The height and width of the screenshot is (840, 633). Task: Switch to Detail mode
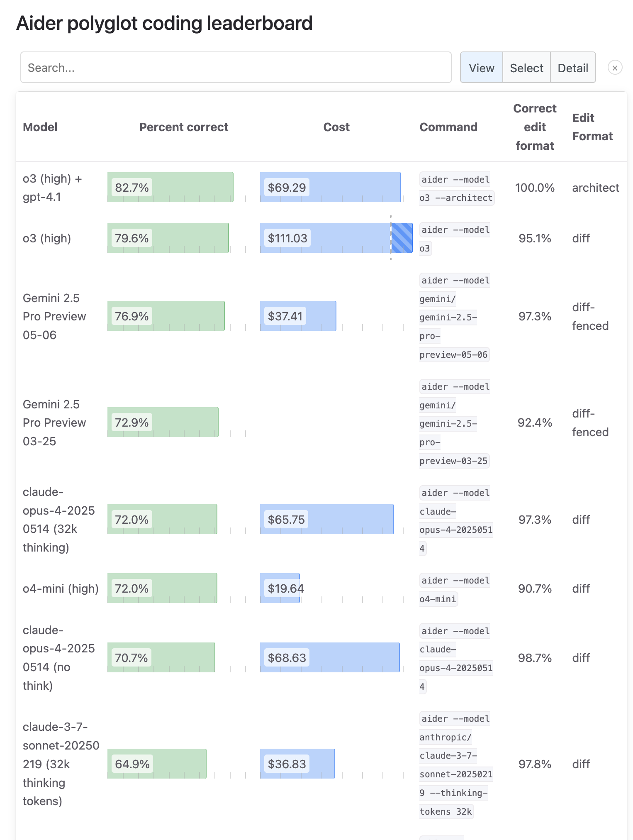click(573, 68)
